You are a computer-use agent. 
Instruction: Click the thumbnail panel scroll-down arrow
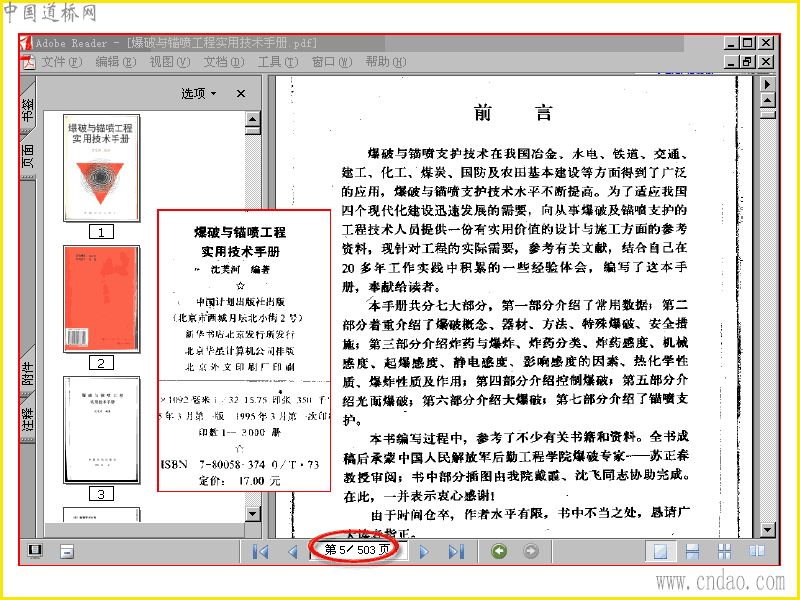point(253,513)
